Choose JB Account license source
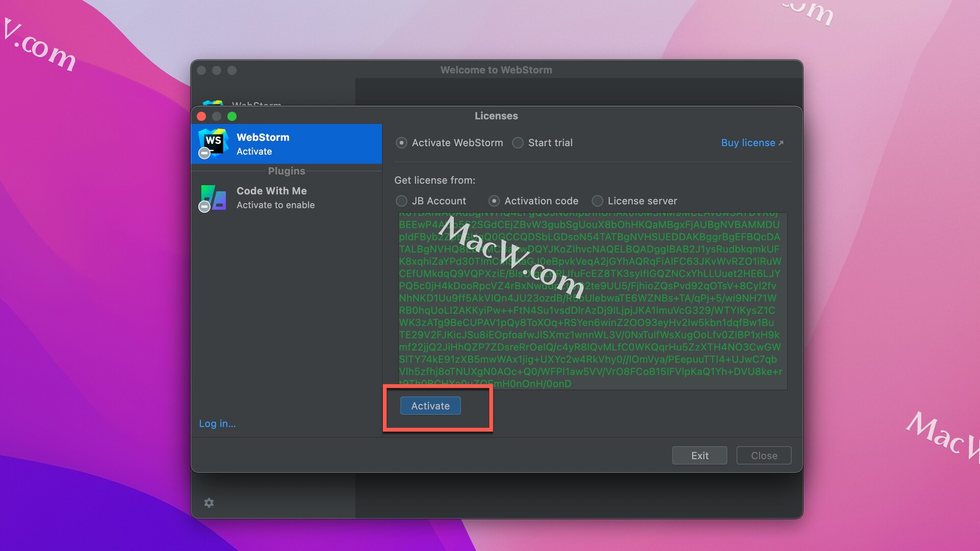The image size is (980, 551). tap(401, 201)
